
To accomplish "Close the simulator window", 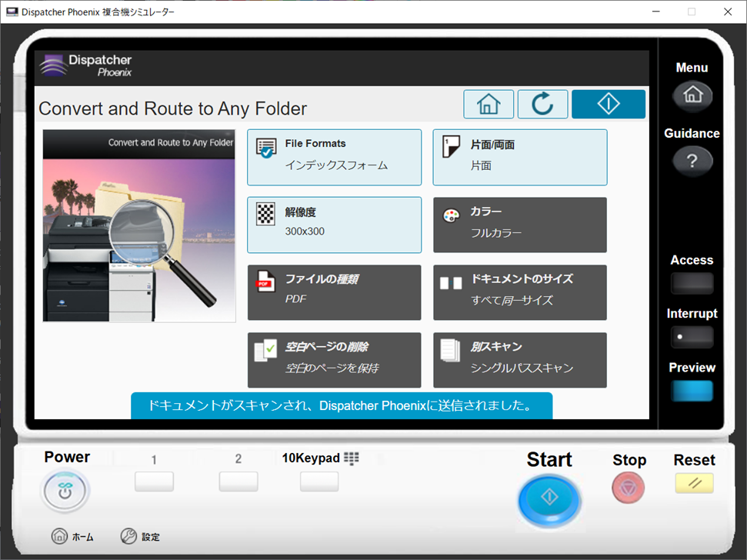I will click(728, 12).
